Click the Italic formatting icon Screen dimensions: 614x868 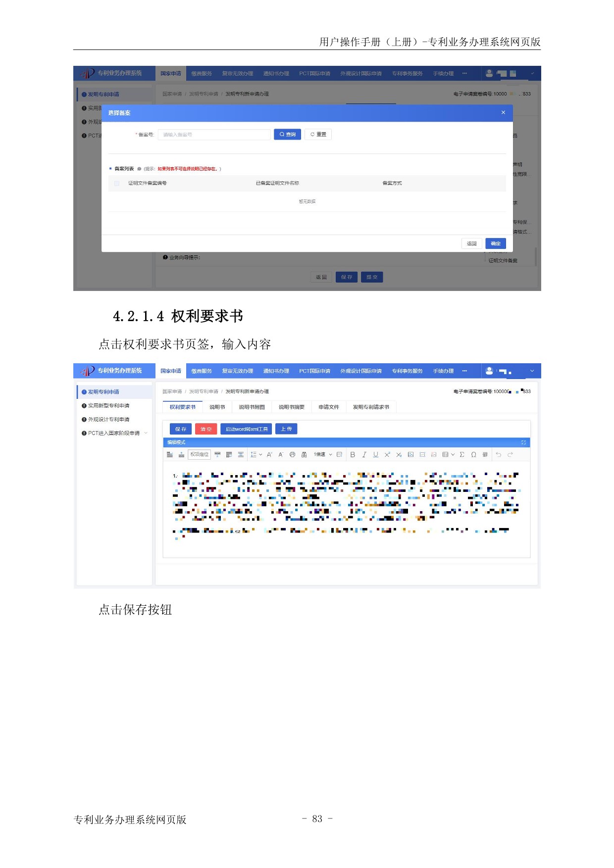pos(364,454)
